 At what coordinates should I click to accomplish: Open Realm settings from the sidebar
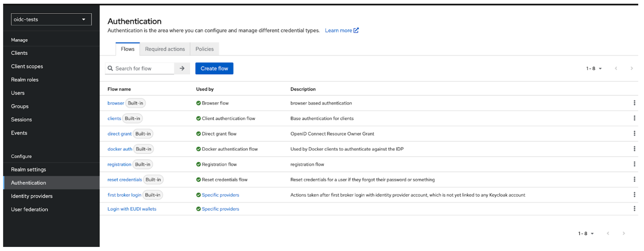29,169
